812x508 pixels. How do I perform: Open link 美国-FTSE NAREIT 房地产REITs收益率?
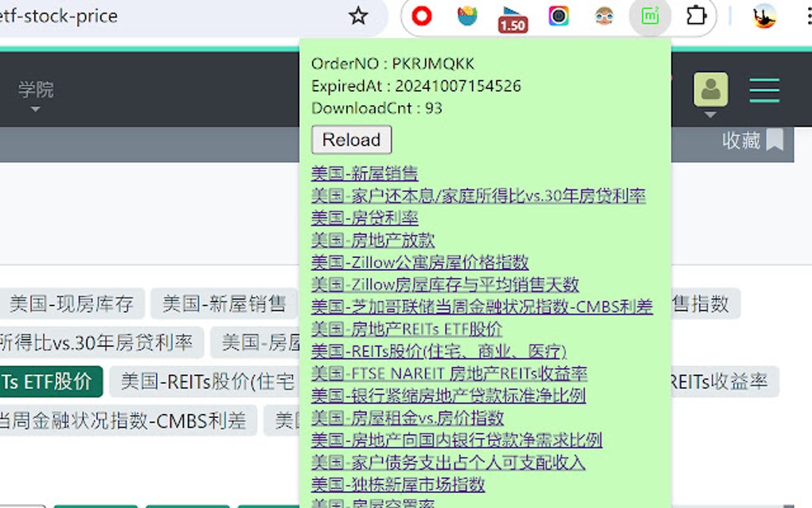[x=449, y=373]
